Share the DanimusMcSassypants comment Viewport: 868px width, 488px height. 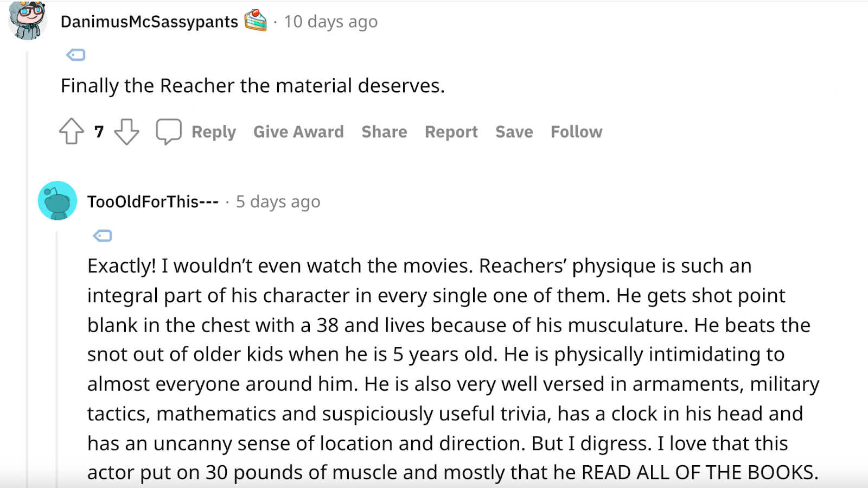coord(384,132)
